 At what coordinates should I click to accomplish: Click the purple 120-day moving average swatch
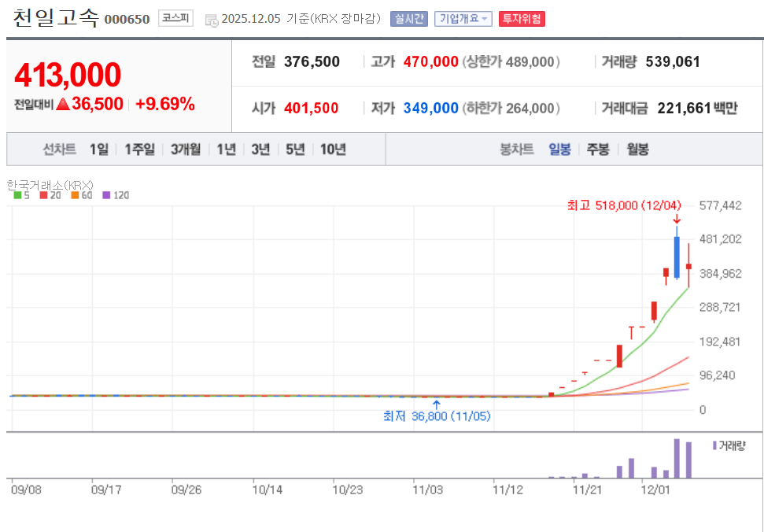click(x=106, y=195)
